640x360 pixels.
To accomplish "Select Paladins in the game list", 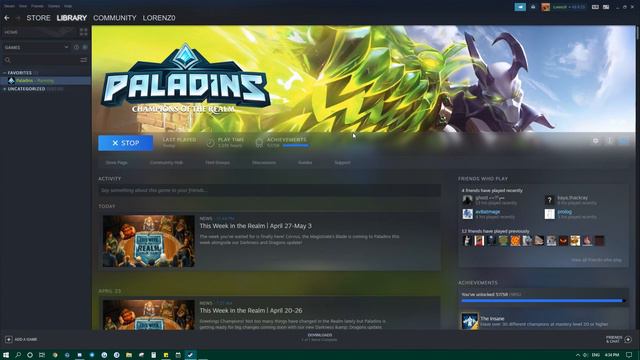I will (x=45, y=81).
